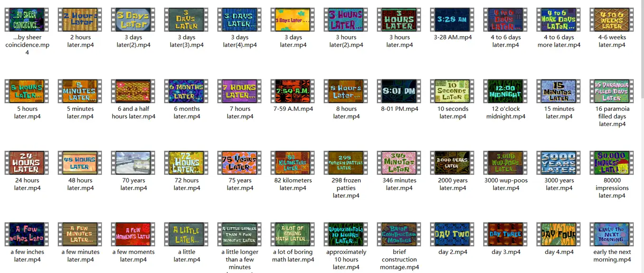Select the '4-6 weeks later.mp4' video icon

612,19
